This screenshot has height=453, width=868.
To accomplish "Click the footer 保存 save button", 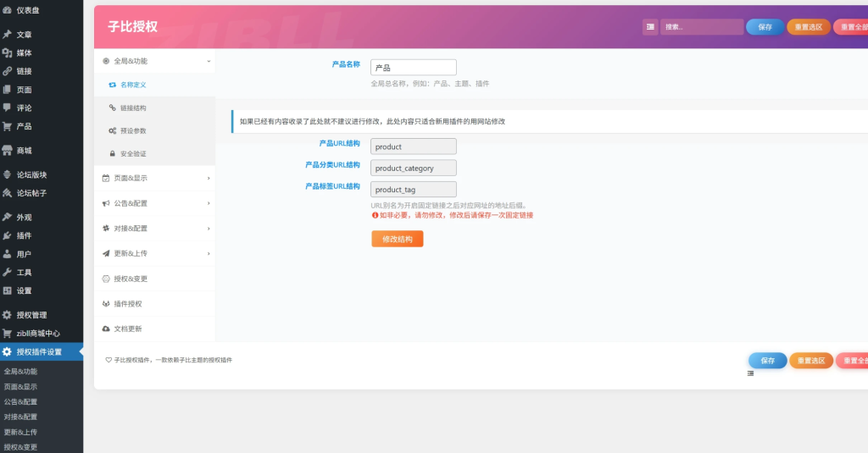I will pos(767,361).
